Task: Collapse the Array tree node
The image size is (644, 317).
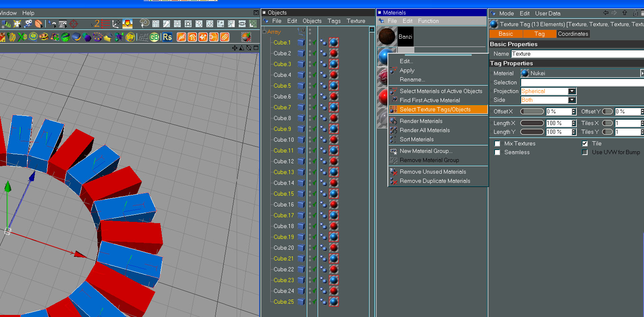Action: pyautogui.click(x=265, y=32)
